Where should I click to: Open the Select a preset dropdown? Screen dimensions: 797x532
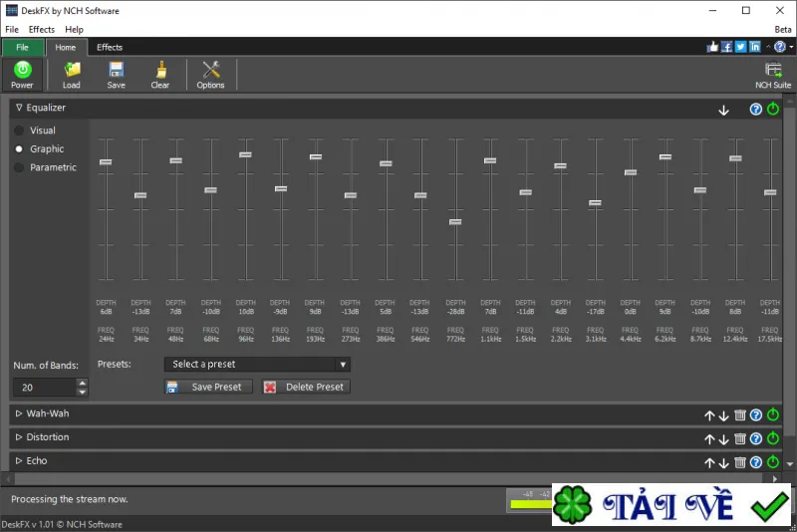point(257,365)
